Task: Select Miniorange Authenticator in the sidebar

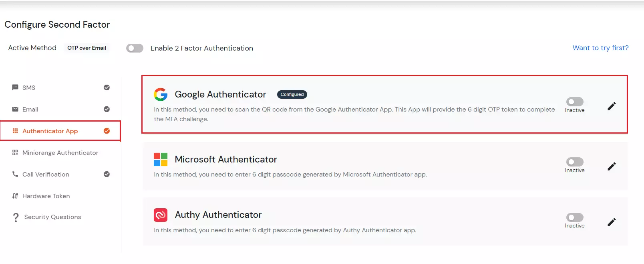Action: pos(60,152)
